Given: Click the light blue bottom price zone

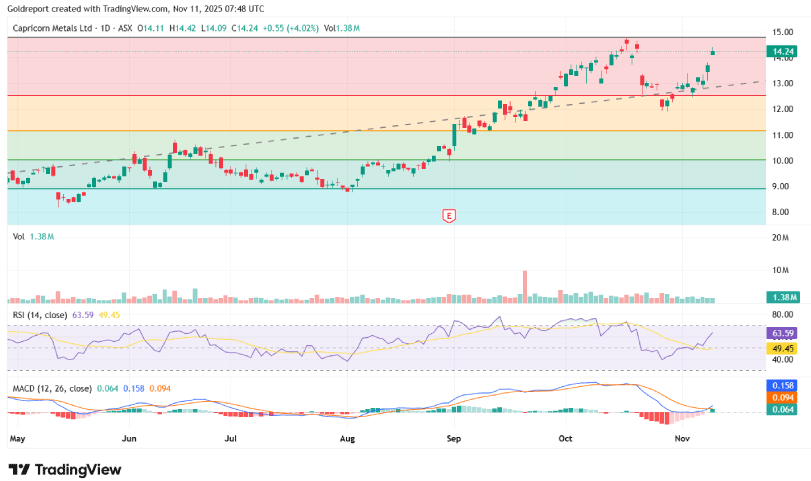Looking at the screenshot, I should coord(250,206).
